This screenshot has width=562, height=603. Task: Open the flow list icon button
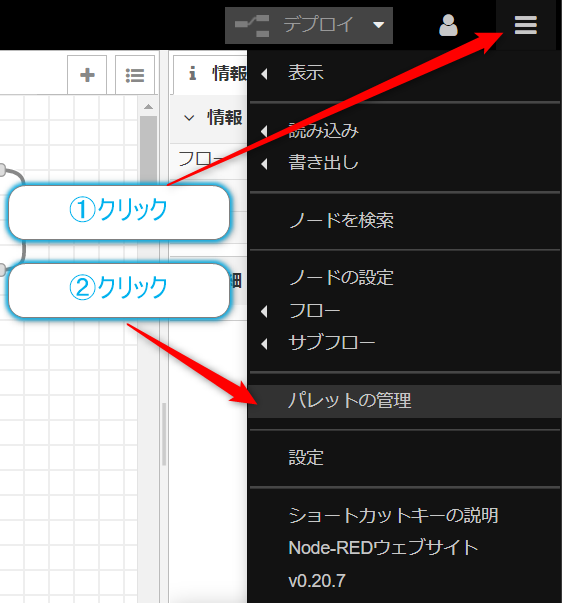tap(135, 75)
